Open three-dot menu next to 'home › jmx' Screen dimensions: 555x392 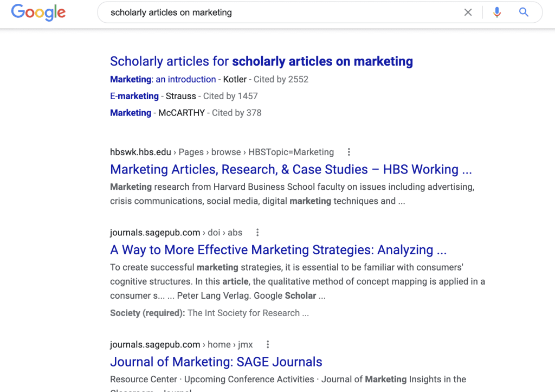pyautogui.click(x=268, y=344)
